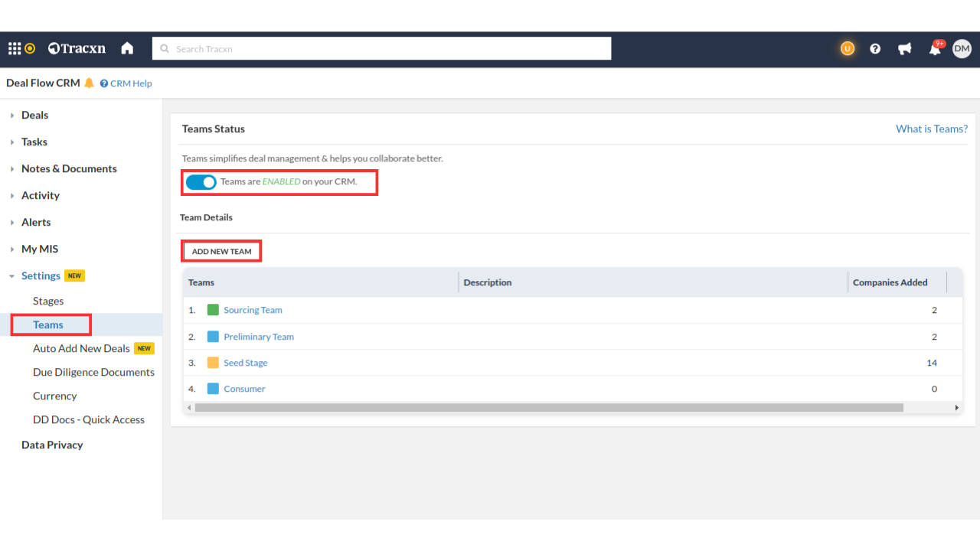Collapse the Settings section in sidebar
980x551 pixels.
41,276
